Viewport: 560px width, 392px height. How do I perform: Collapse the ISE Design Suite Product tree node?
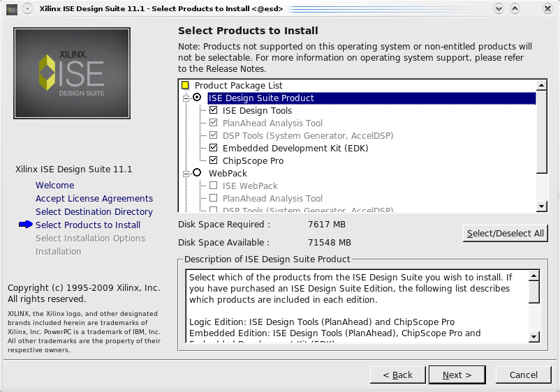186,98
